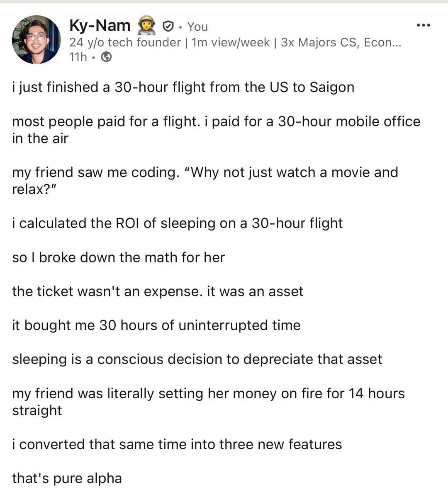Click the "three new features" line
The image size is (448, 499).
click(177, 444)
